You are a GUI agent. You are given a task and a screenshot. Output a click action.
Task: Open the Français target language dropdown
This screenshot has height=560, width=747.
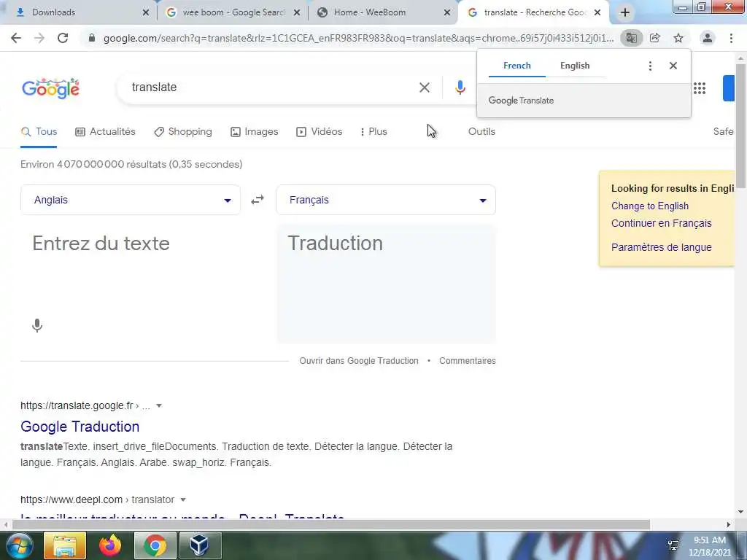click(x=386, y=200)
